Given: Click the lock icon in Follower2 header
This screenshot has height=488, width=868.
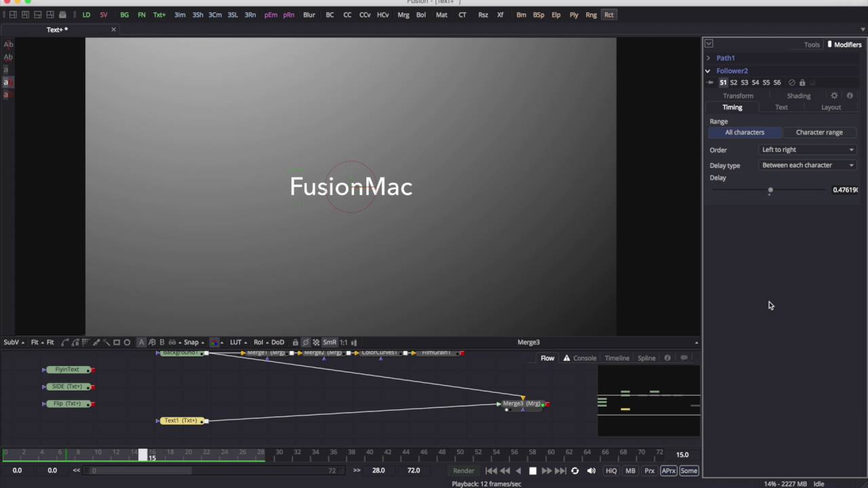Looking at the screenshot, I should 802,83.
